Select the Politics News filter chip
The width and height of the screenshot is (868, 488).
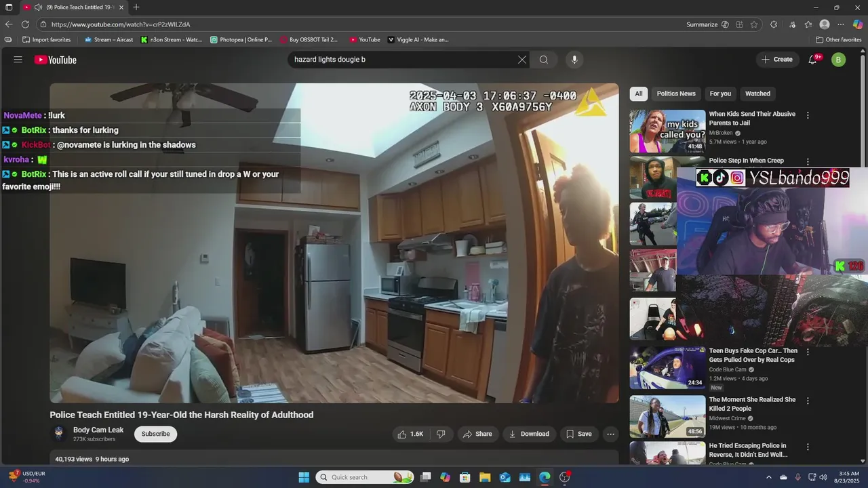[676, 94]
